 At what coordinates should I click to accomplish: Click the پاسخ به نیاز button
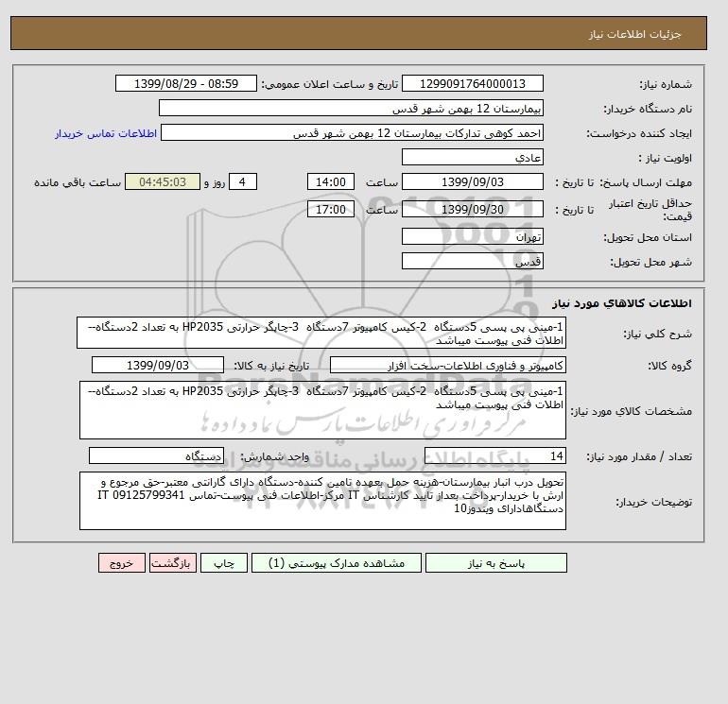point(495,563)
